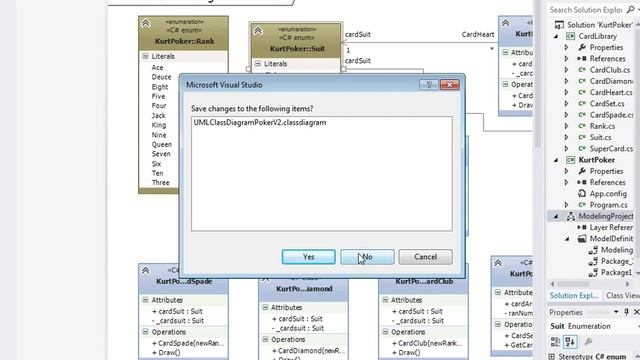Collapse Attributes section in CardDiamond class
The width and height of the screenshot is (640, 360).
(265, 307)
